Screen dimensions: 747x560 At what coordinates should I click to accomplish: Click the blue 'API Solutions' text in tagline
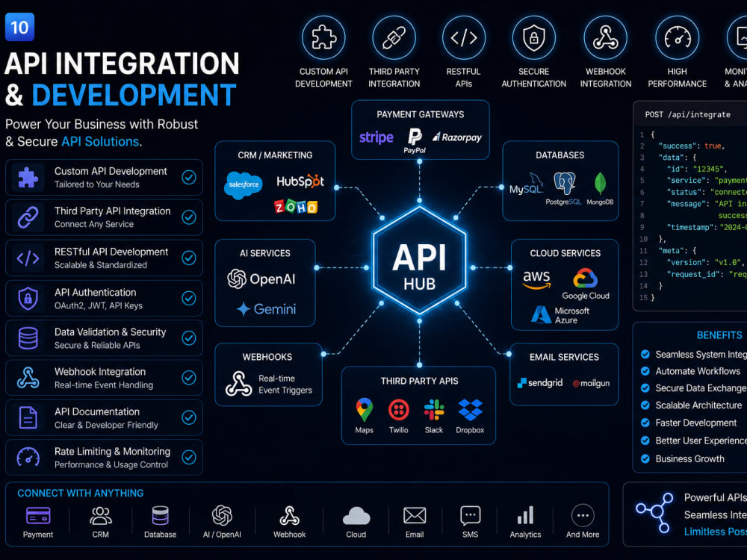click(x=100, y=141)
